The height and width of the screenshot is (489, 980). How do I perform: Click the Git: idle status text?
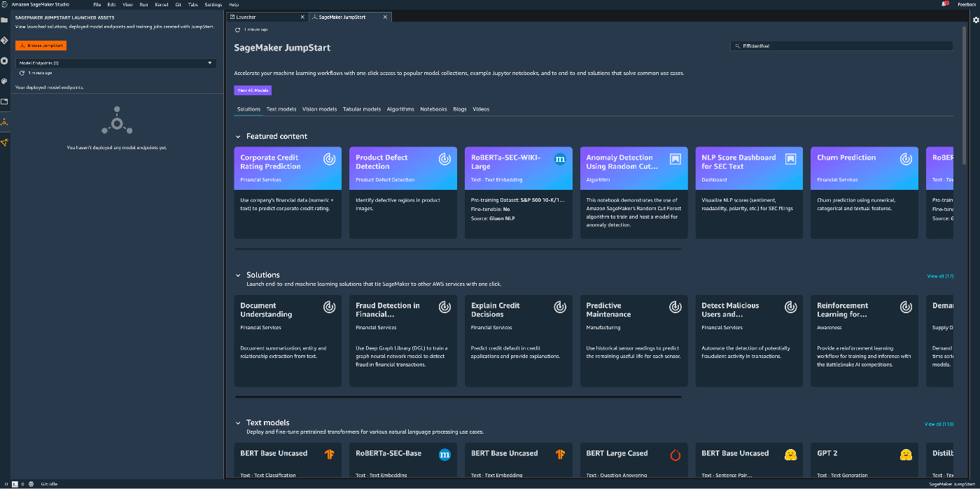pyautogui.click(x=50, y=484)
